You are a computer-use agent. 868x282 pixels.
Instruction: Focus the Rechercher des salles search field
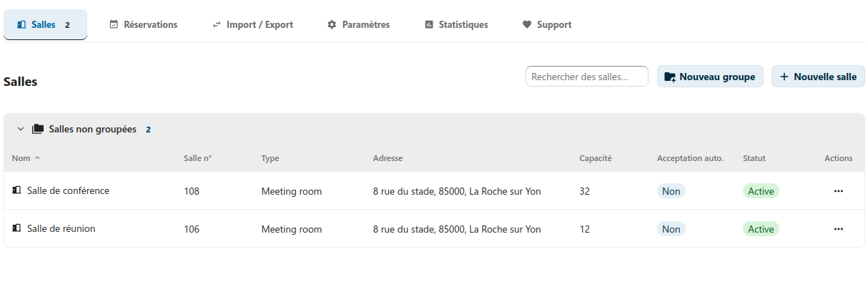[587, 77]
